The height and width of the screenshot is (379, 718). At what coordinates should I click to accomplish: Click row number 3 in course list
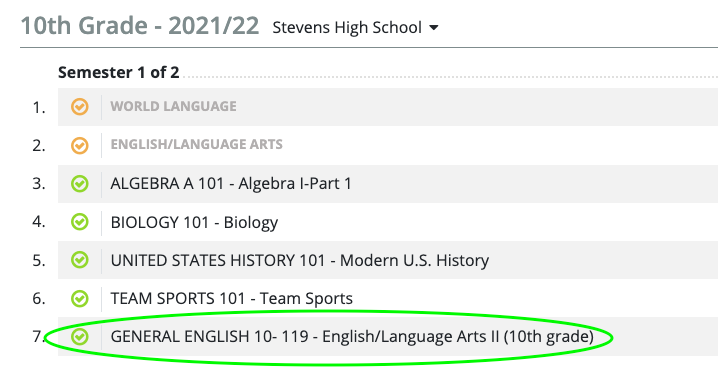coord(39,184)
